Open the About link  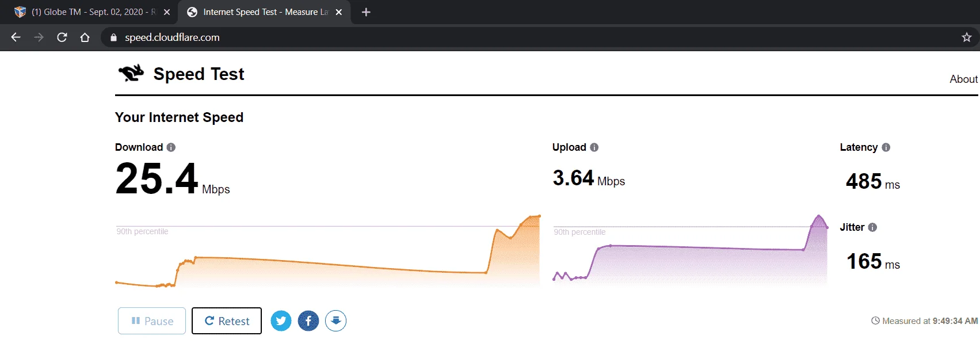(x=963, y=79)
